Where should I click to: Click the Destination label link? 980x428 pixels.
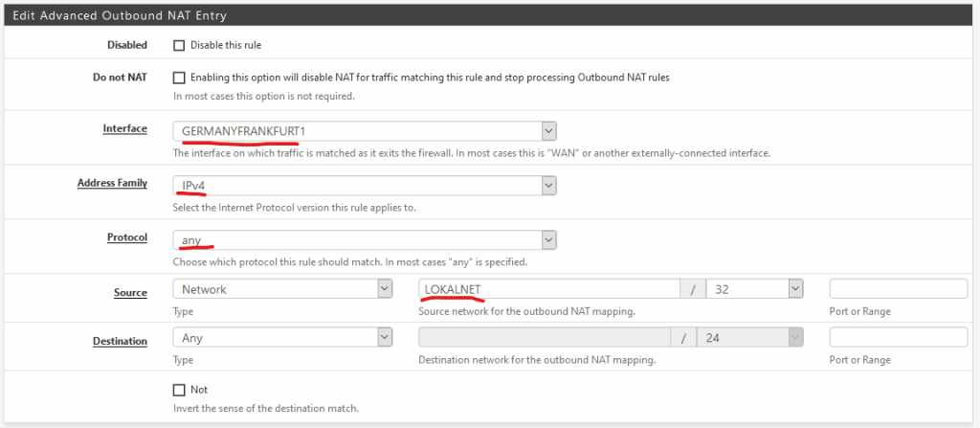(120, 341)
